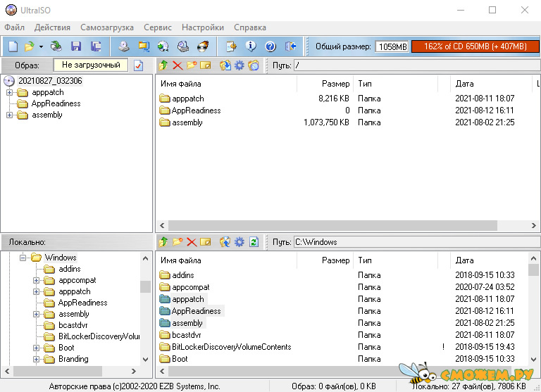This screenshot has height=392, width=541.
Task: Open the Сервис menu
Action: click(x=158, y=27)
